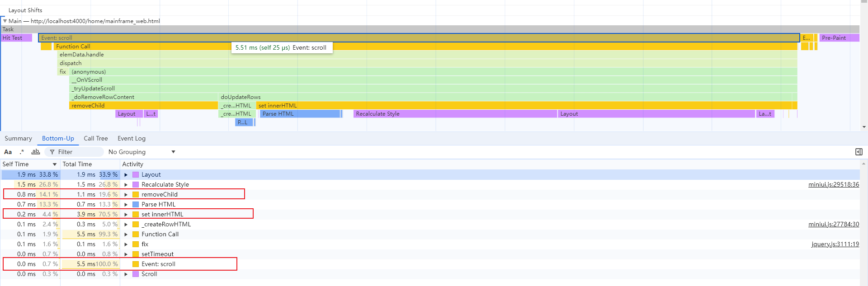Select the Function Call flame bar
Viewport: 868px width, 286px height.
coord(425,46)
